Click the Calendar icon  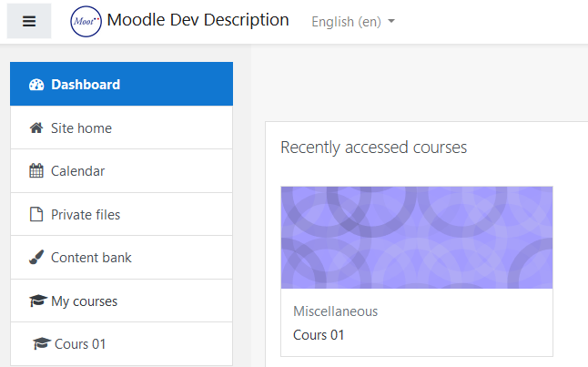coord(36,170)
